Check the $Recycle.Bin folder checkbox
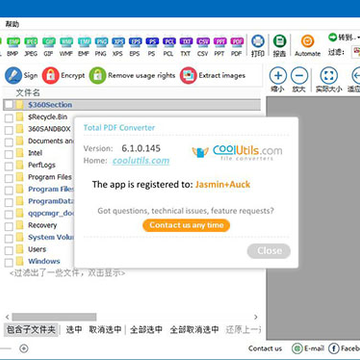The image size is (360, 360). click(x=9, y=118)
